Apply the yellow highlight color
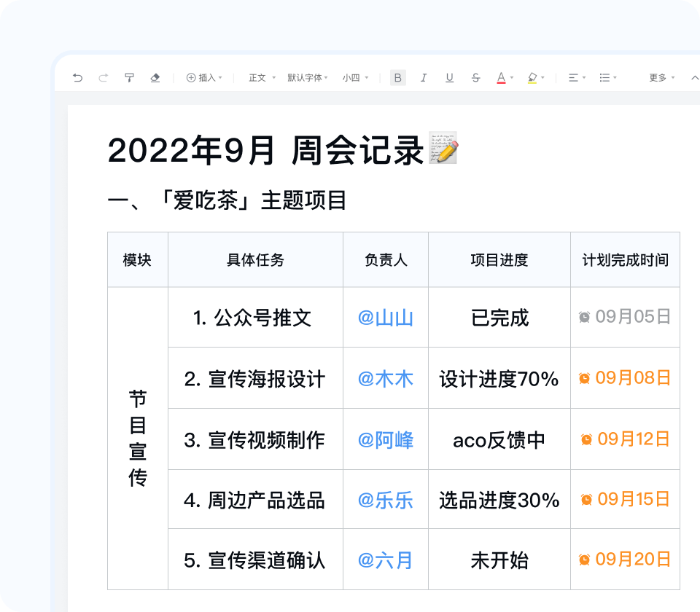Viewport: 700px width, 612px height. tap(532, 78)
